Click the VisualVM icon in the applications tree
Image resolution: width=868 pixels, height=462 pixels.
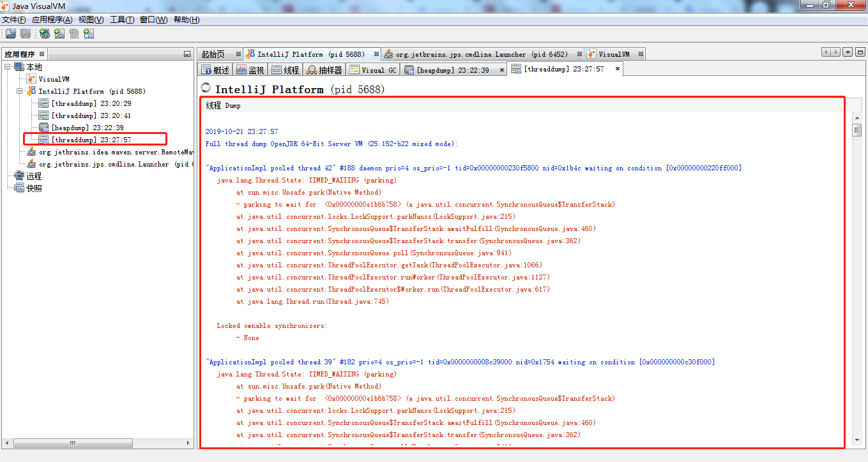pos(31,79)
